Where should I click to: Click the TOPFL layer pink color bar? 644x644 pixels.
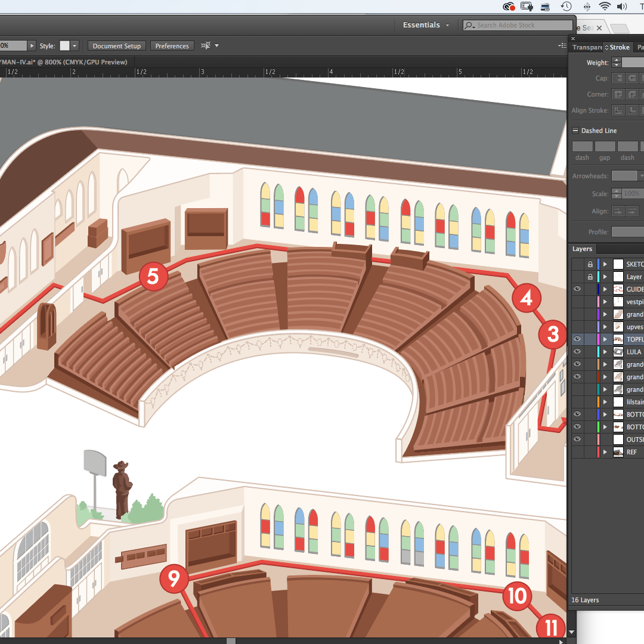[599, 339]
